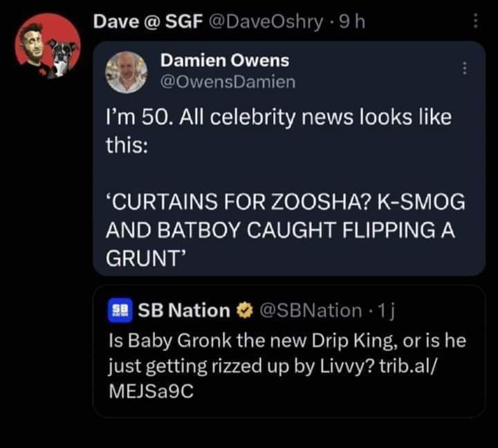498x448 pixels.
Task: Click the SB Nation account name
Action: point(185,311)
